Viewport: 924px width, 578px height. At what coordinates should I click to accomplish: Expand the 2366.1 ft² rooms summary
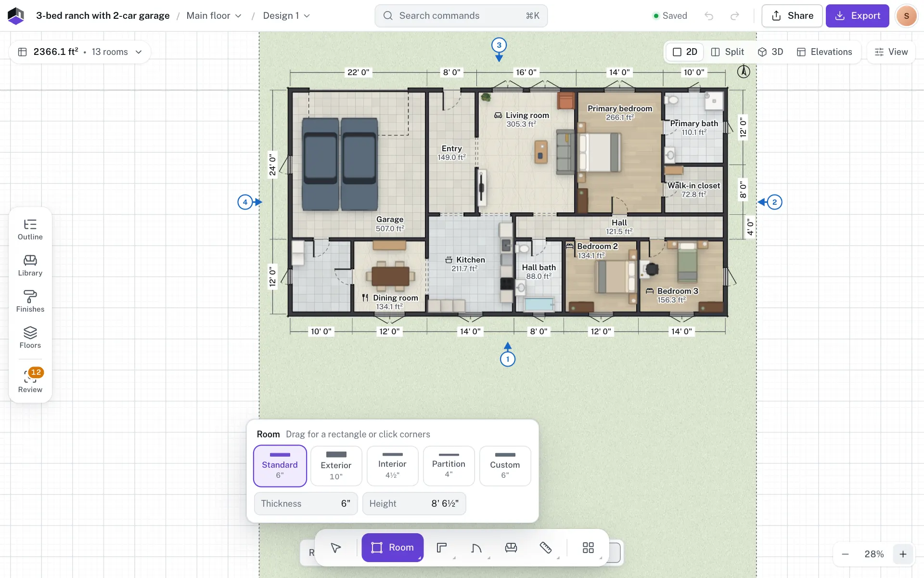pyautogui.click(x=80, y=52)
